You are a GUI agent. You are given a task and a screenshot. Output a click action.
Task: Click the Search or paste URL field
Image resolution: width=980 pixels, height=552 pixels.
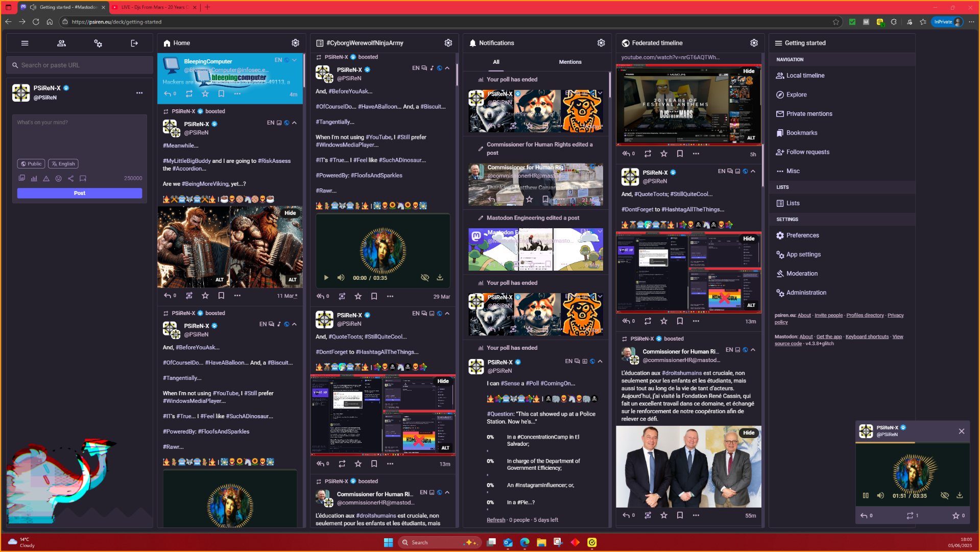point(80,65)
